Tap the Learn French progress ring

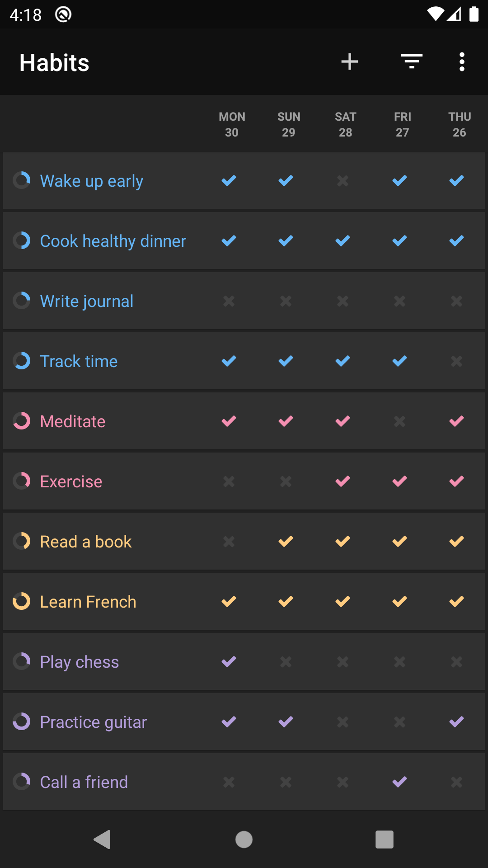22,602
